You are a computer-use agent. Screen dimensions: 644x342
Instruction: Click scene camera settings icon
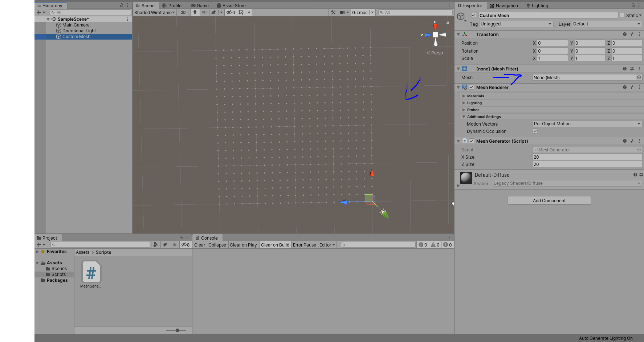[342, 12]
